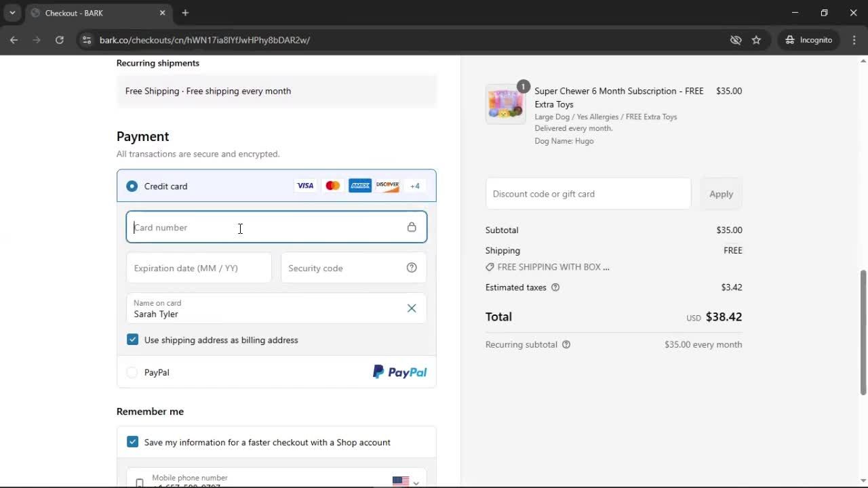Click the Super Chewer 6 Month Subscription title

(619, 98)
